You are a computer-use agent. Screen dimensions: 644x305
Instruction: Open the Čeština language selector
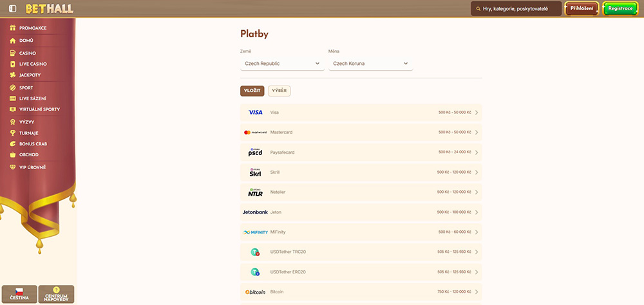tap(19, 294)
